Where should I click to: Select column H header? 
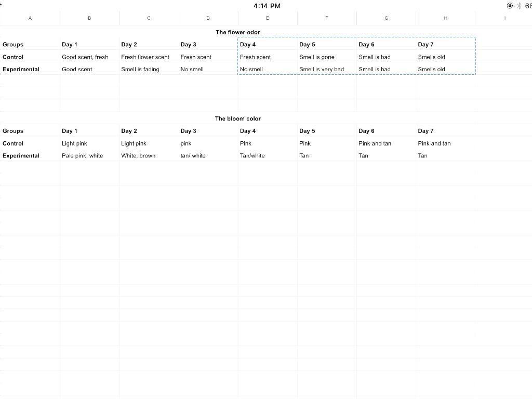pyautogui.click(x=445, y=18)
